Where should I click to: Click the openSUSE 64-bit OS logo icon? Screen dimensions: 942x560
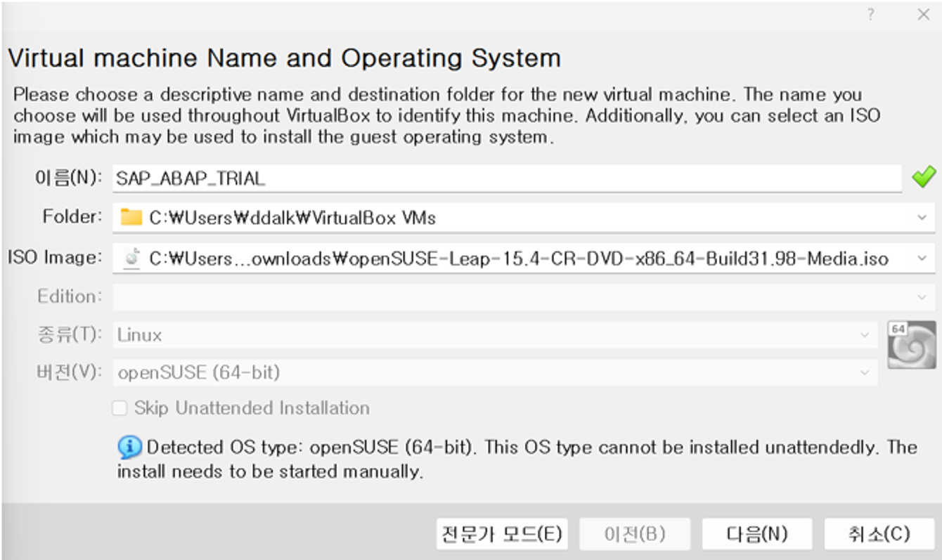pyautogui.click(x=911, y=344)
